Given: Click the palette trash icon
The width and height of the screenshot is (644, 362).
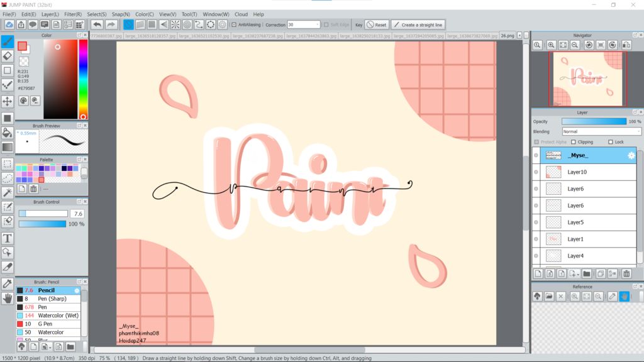Looking at the screenshot, I should tap(34, 189).
